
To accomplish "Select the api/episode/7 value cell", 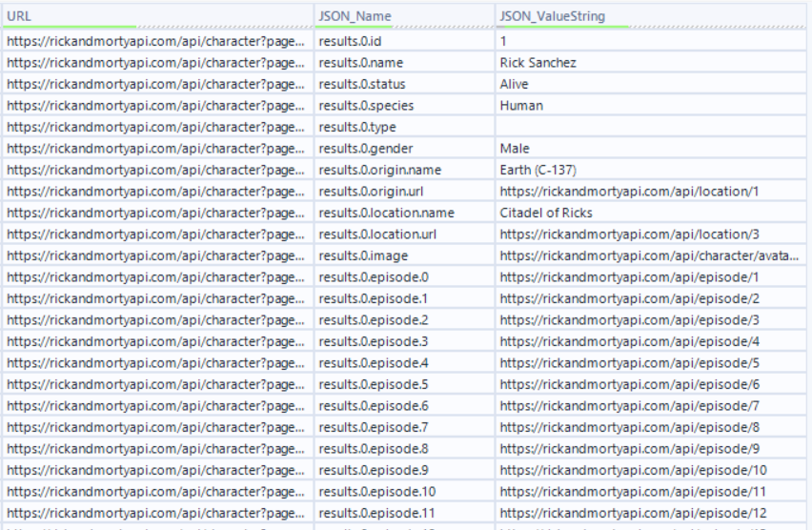I will point(651,407).
